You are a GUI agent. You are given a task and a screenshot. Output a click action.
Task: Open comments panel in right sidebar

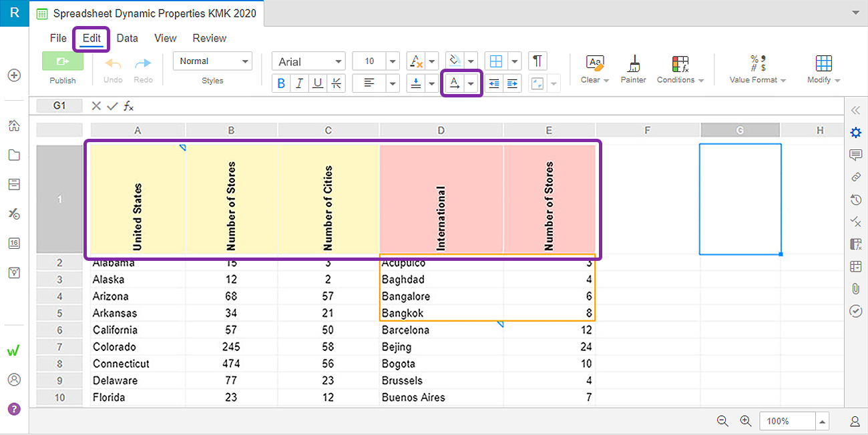coord(855,155)
